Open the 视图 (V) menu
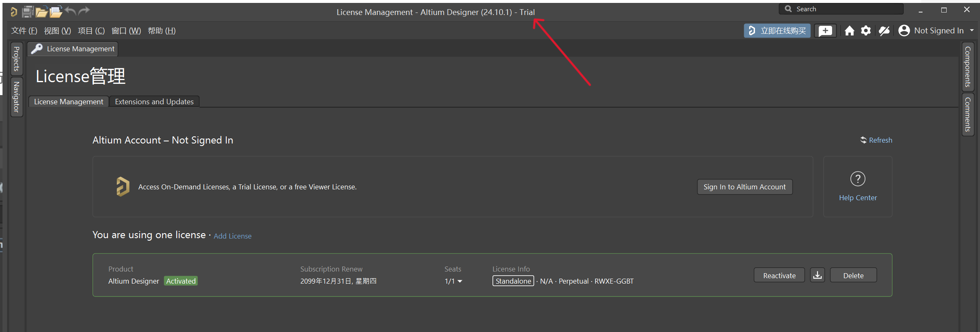The width and height of the screenshot is (980, 332). (57, 31)
